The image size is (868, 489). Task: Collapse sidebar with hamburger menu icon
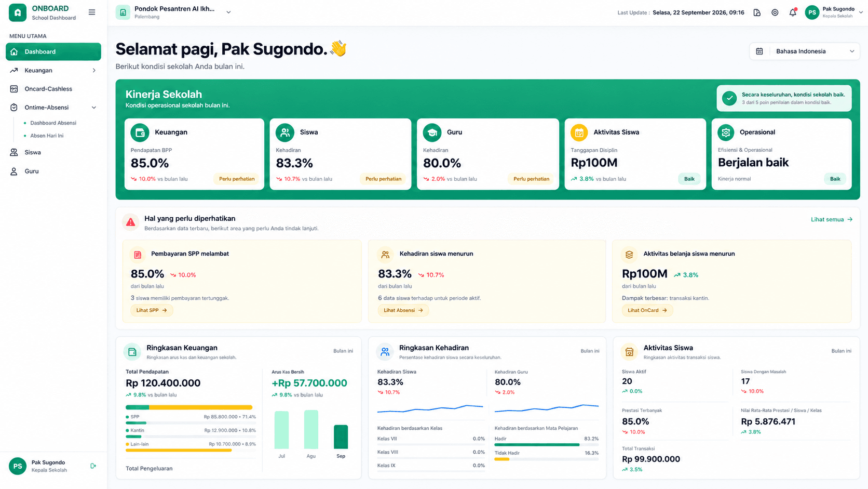coord(92,12)
